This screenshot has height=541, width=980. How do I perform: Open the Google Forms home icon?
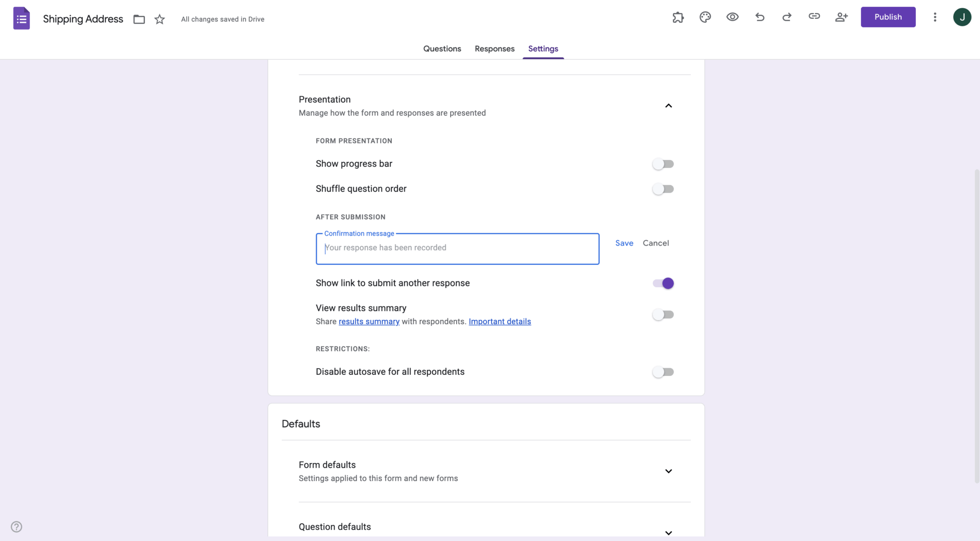click(21, 18)
